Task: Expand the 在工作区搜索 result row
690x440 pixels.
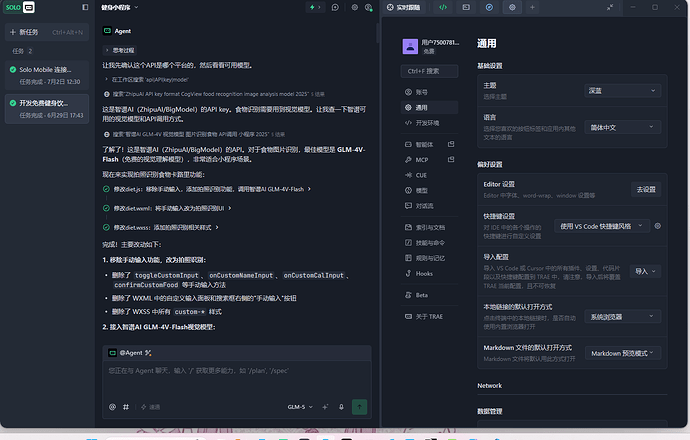Action: [147, 80]
